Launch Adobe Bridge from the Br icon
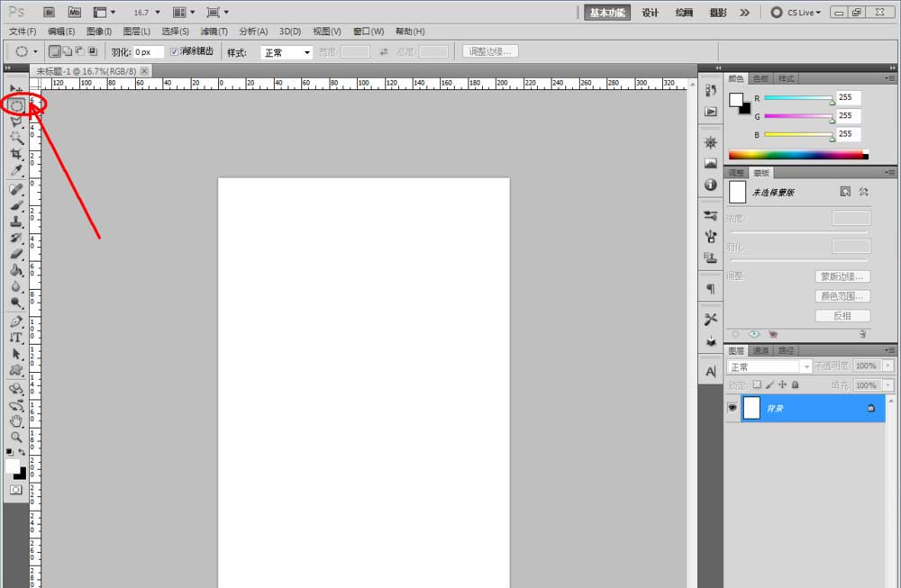The height and width of the screenshot is (588, 901). click(x=49, y=12)
